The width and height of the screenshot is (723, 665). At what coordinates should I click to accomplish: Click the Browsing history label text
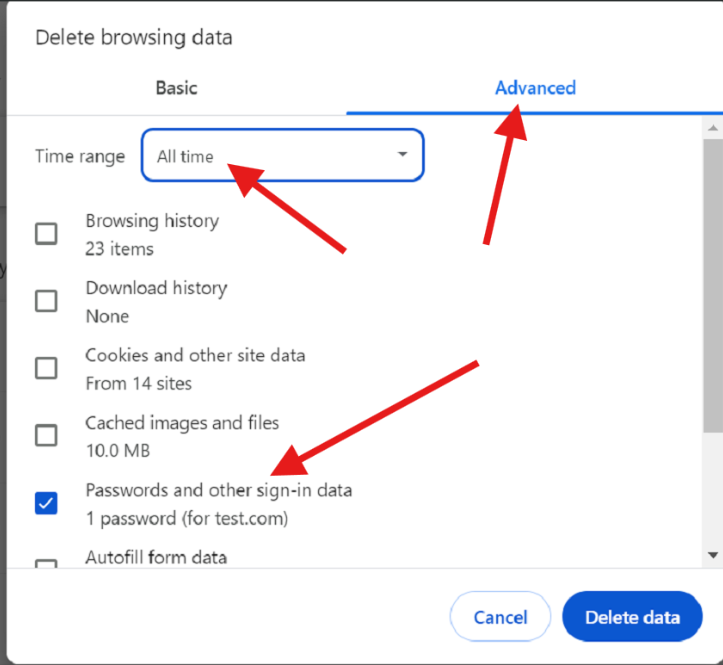152,221
